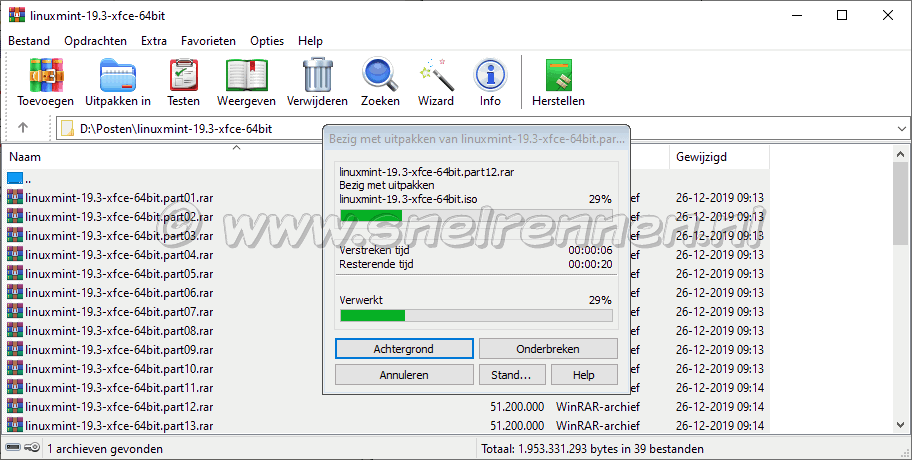Click the Achtergrond button

click(x=404, y=349)
